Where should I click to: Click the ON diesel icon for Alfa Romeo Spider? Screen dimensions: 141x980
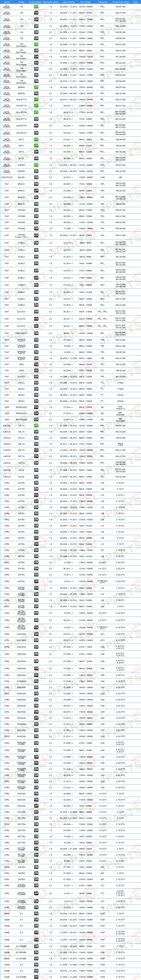(x=36, y=171)
